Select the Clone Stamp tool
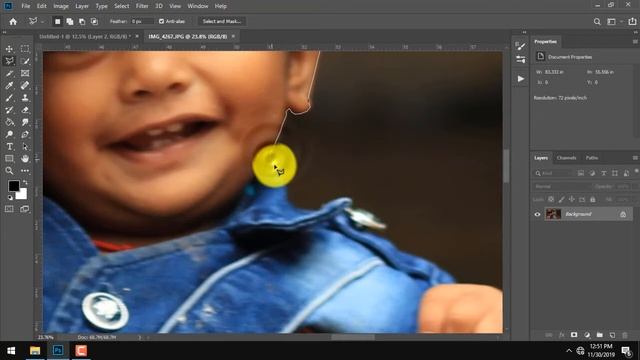The height and width of the screenshot is (360, 640). coord(25,98)
